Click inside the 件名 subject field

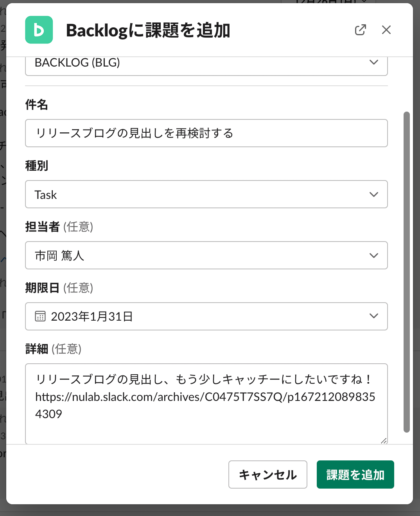coord(206,133)
